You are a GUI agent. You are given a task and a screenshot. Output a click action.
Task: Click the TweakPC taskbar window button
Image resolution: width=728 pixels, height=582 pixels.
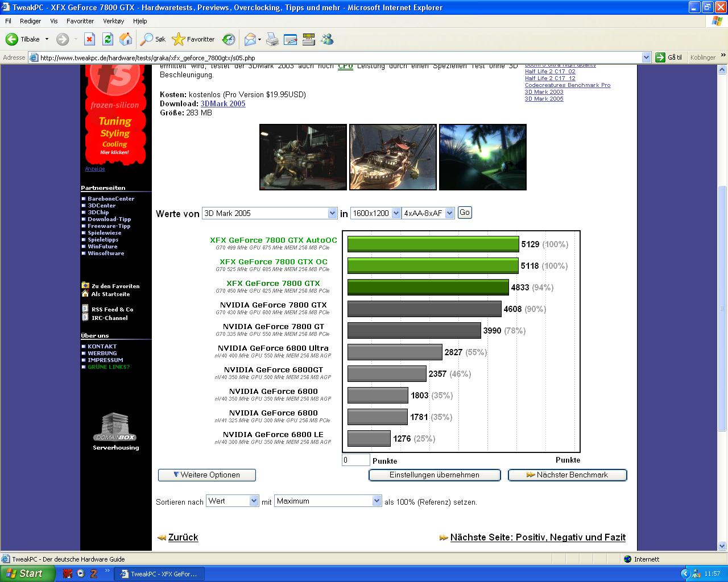(159, 574)
